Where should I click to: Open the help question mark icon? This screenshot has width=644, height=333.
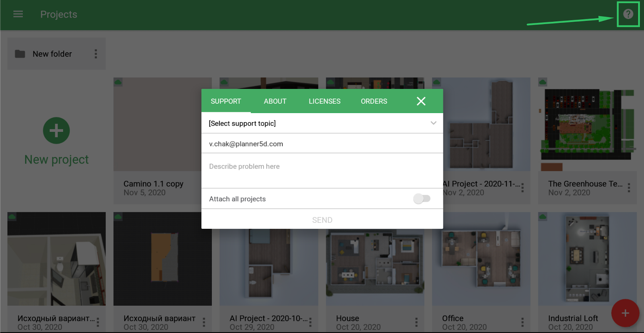click(628, 14)
